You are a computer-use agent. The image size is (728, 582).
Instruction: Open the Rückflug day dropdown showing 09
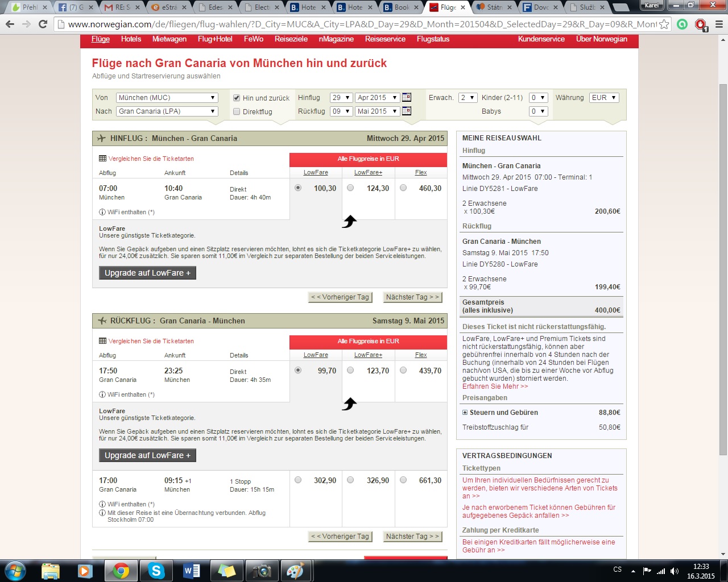341,111
